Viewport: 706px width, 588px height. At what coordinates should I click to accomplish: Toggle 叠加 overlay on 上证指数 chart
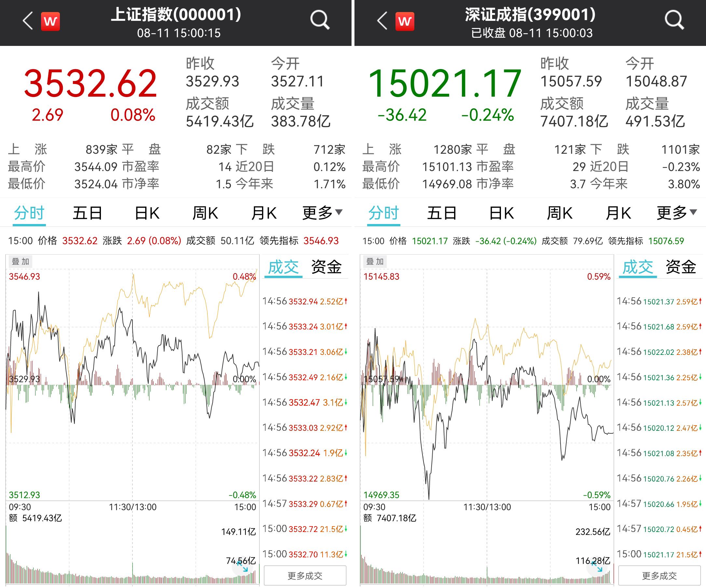[21, 261]
